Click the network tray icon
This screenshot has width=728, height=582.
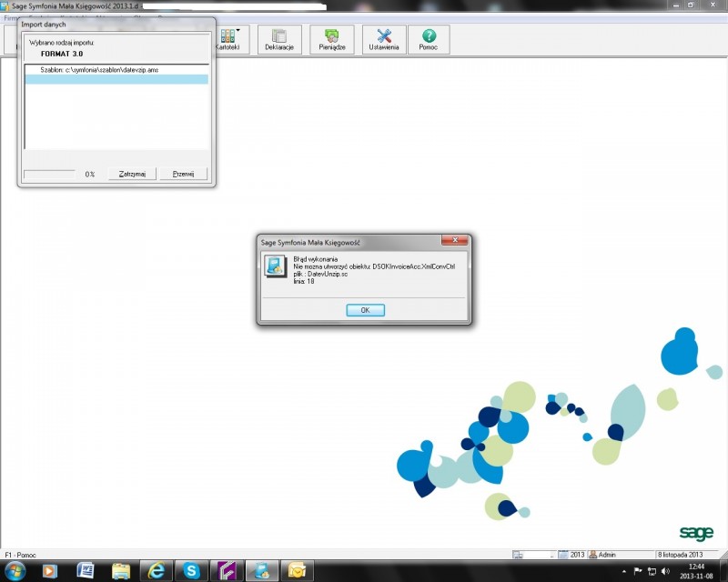coord(652,571)
